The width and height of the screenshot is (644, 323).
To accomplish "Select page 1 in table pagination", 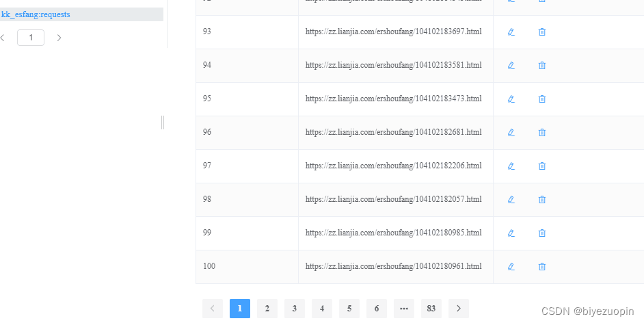I will [x=240, y=309].
